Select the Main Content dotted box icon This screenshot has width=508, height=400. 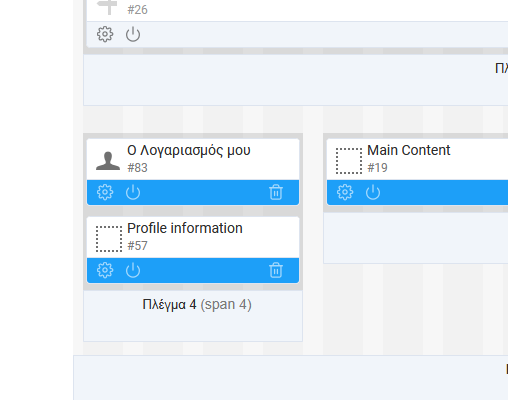pyautogui.click(x=349, y=161)
